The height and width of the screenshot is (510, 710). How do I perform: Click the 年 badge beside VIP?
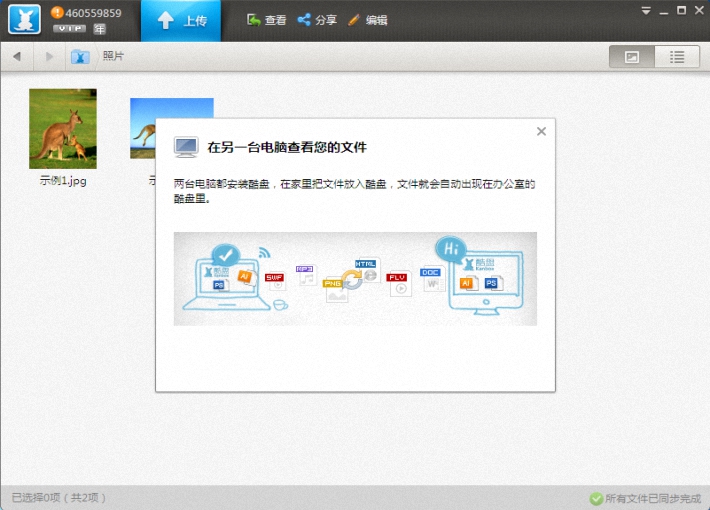click(99, 29)
